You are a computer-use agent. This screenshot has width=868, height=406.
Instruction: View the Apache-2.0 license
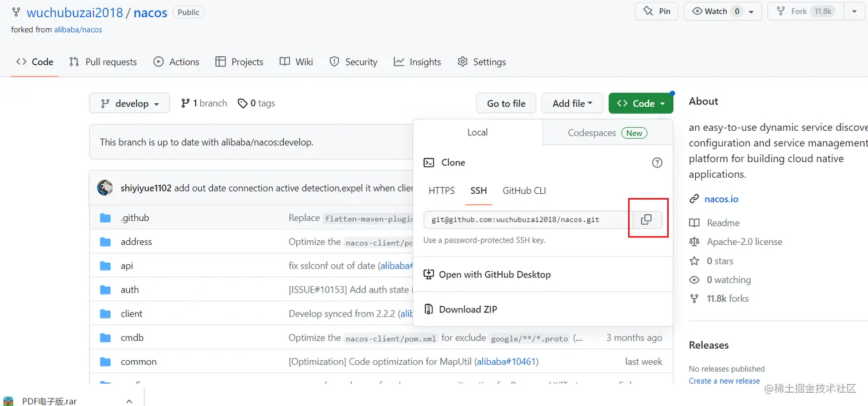coord(744,242)
